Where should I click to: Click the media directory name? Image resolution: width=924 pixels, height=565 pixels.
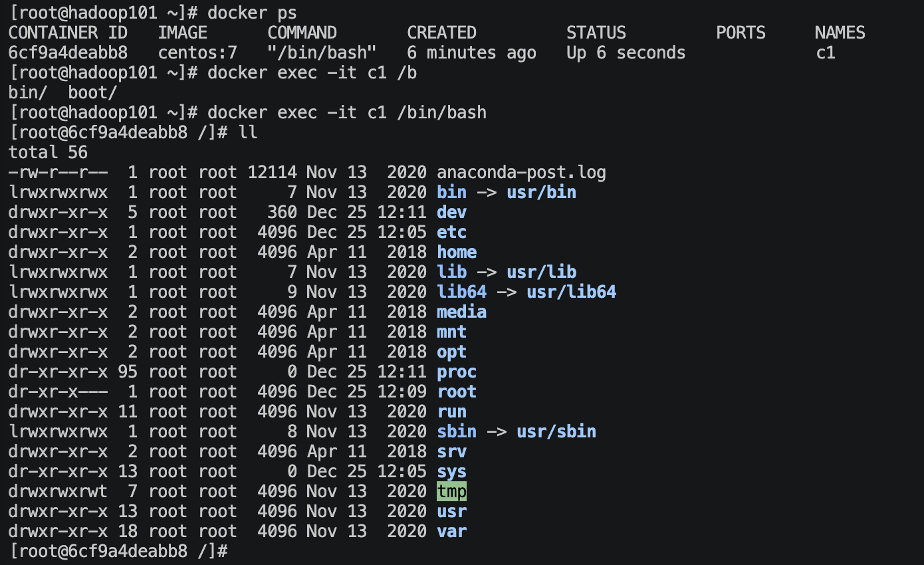point(461,312)
